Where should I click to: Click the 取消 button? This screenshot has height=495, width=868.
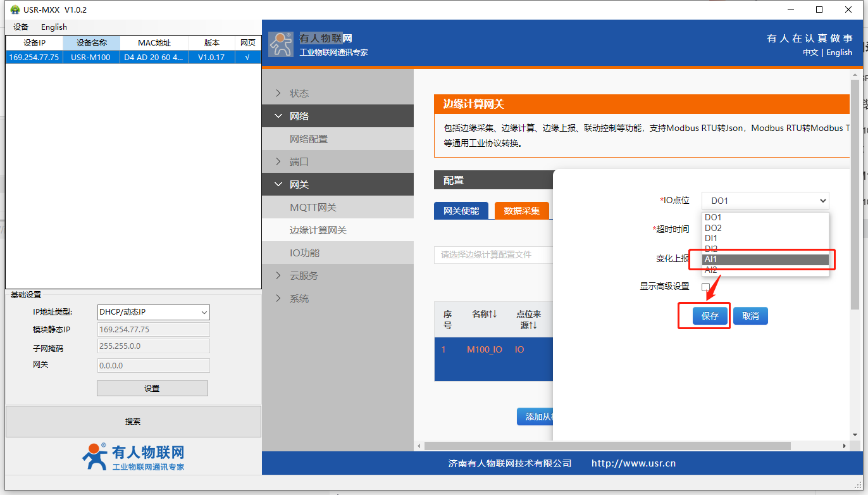(750, 316)
